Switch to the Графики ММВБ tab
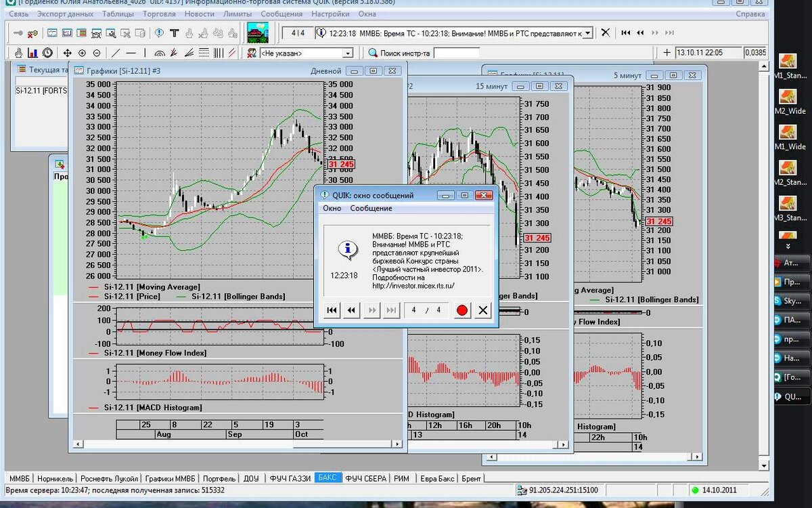812x508 pixels. pos(170,478)
